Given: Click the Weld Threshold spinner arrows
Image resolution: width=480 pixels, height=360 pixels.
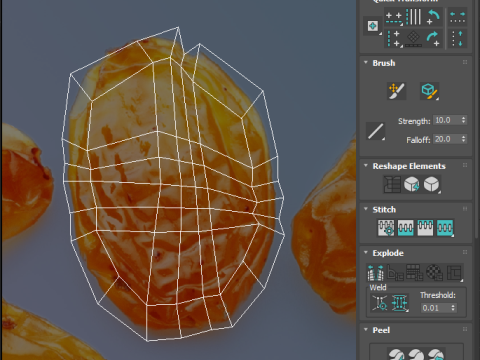Looking at the screenshot, I should pos(453,308).
